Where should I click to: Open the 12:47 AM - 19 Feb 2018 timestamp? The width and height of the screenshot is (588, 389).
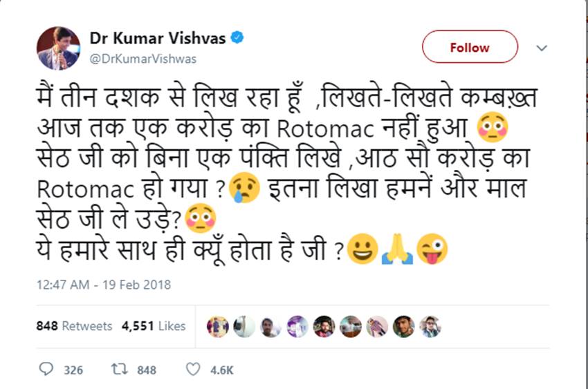[x=104, y=284]
